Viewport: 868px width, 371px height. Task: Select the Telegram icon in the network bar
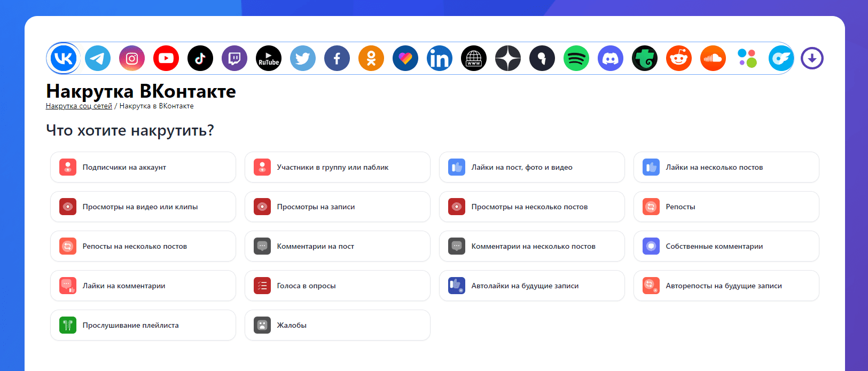[98, 58]
